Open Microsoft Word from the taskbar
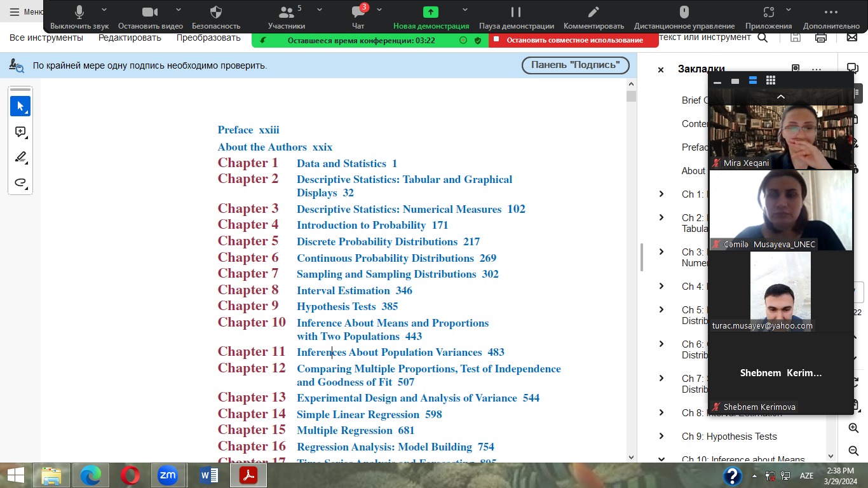 pyautogui.click(x=208, y=475)
